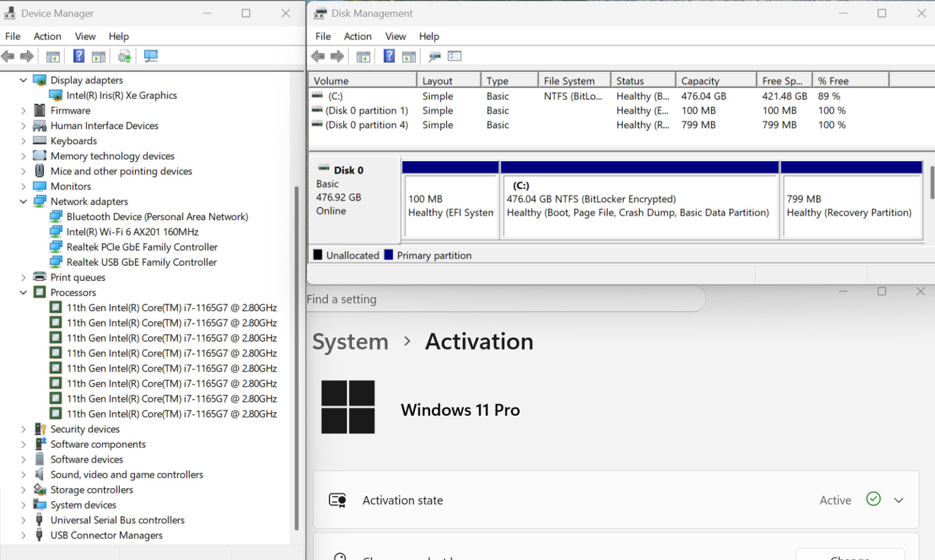Click Show/Hide console tree icon in Disk Management
This screenshot has height=560, width=935.
click(363, 57)
